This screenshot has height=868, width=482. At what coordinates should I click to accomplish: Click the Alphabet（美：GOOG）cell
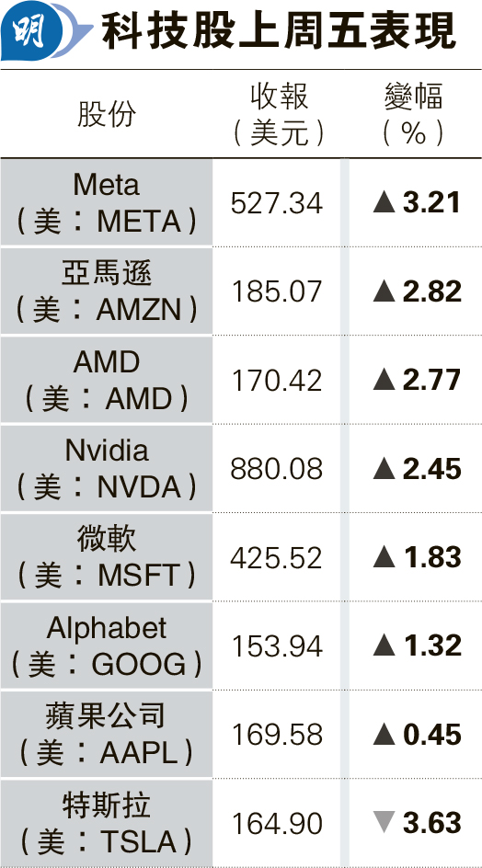107,645
